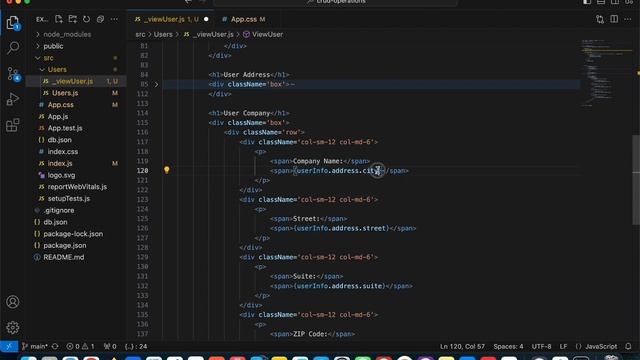The image size is (640, 360).
Task: Open _viewUser.js in the file tree
Action: [x=72, y=82]
